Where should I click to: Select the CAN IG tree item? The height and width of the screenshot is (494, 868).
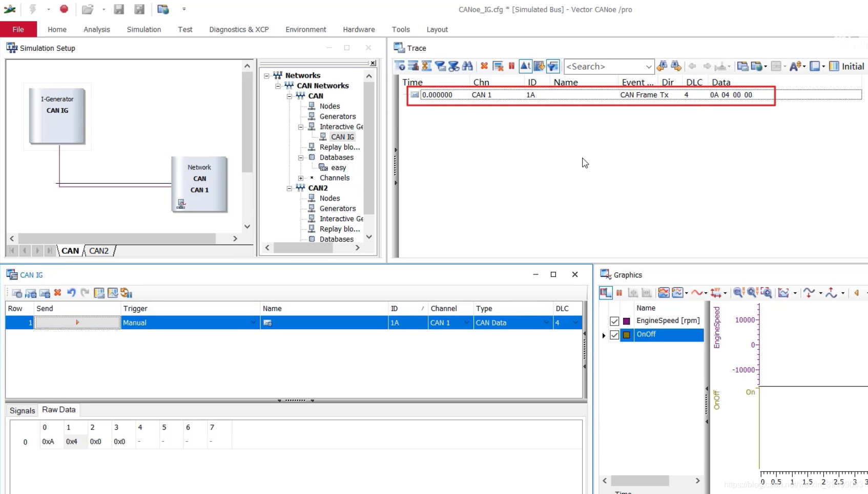pyautogui.click(x=342, y=137)
